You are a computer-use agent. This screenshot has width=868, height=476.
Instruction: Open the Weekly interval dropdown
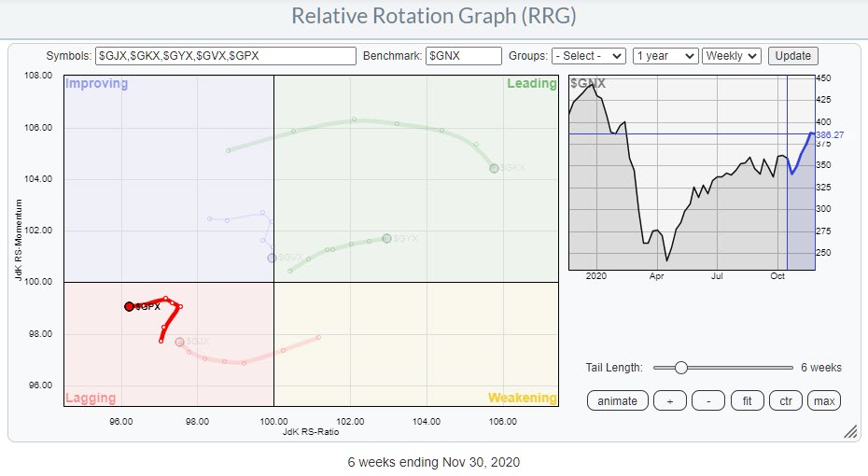[732, 56]
